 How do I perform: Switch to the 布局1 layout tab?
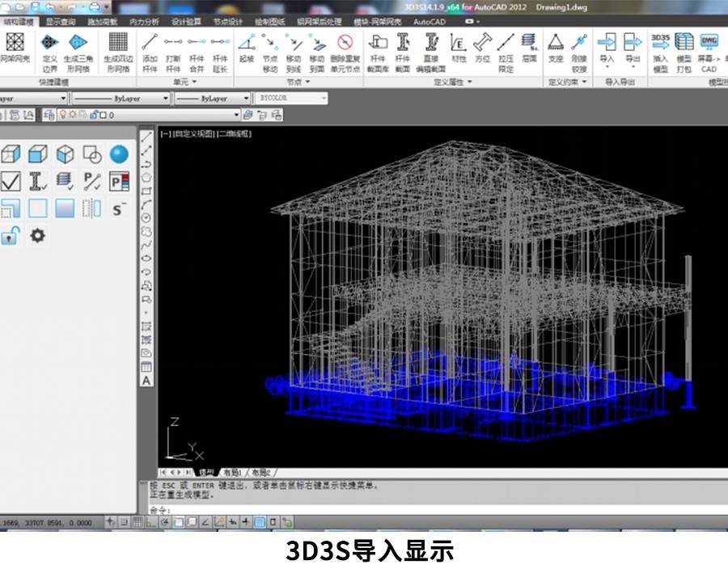coord(232,473)
